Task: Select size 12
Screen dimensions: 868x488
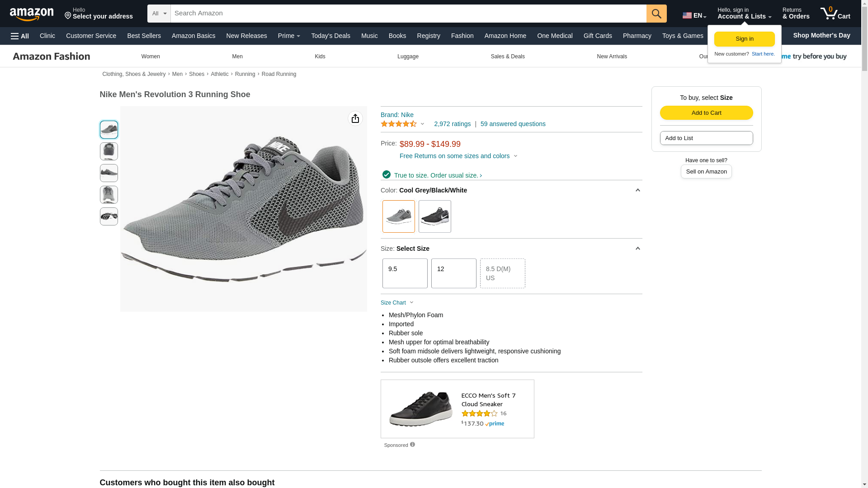Action: click(453, 273)
